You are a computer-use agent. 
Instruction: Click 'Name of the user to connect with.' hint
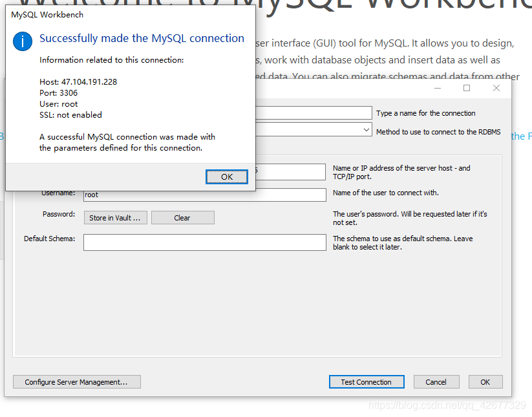click(x=386, y=193)
